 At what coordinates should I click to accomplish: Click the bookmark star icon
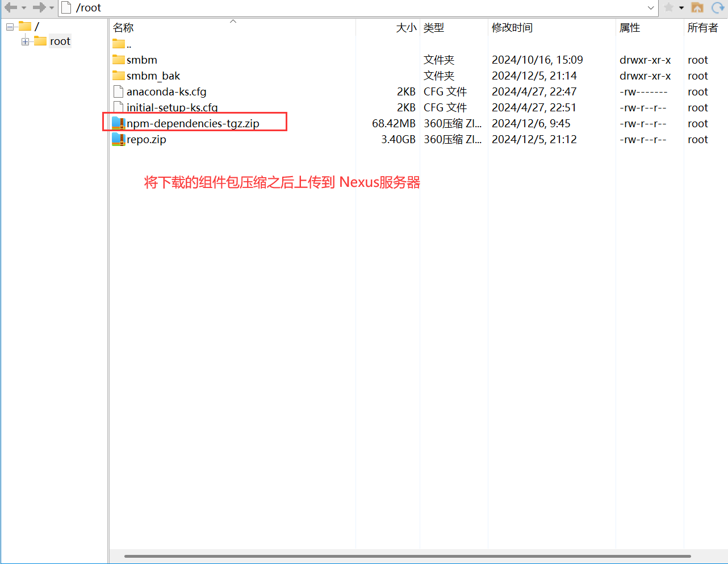(669, 7)
